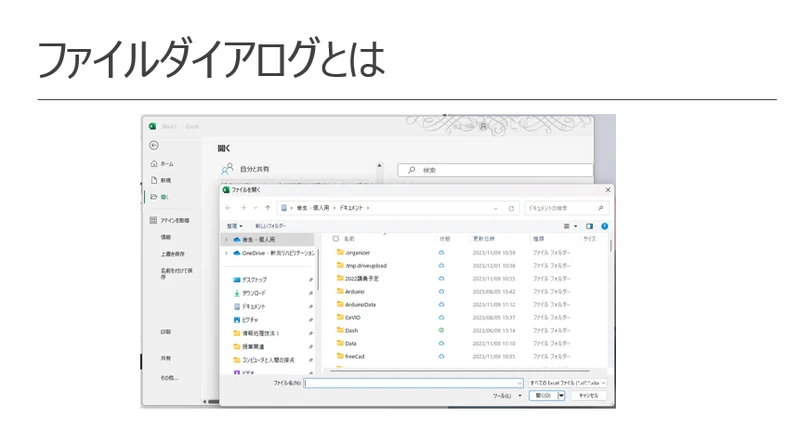Viewport: 800px width, 427px height.
Task: Select ドキュメント in navigation pane
Action: point(249,307)
